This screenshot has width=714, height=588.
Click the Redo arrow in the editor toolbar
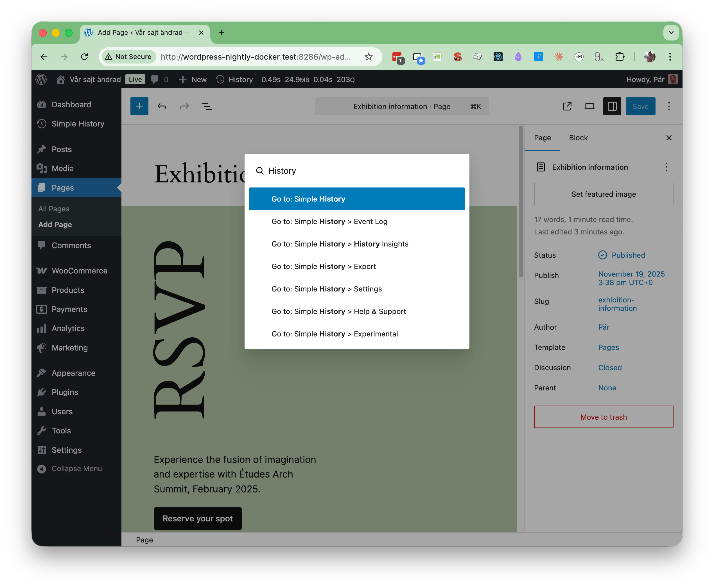(184, 106)
